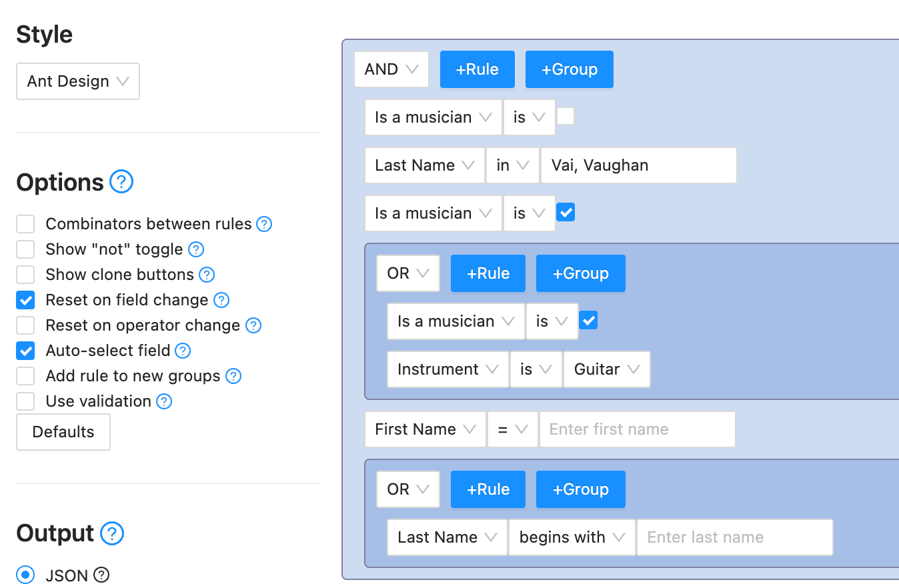Tick the Add rule to new groups checkbox

(x=25, y=376)
